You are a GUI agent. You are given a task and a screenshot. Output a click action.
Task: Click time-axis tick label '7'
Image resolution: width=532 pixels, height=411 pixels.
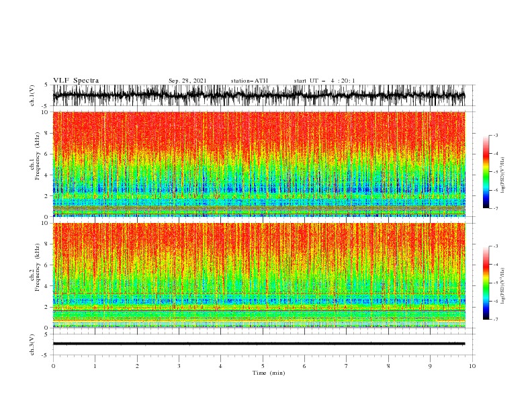pyautogui.click(x=347, y=366)
